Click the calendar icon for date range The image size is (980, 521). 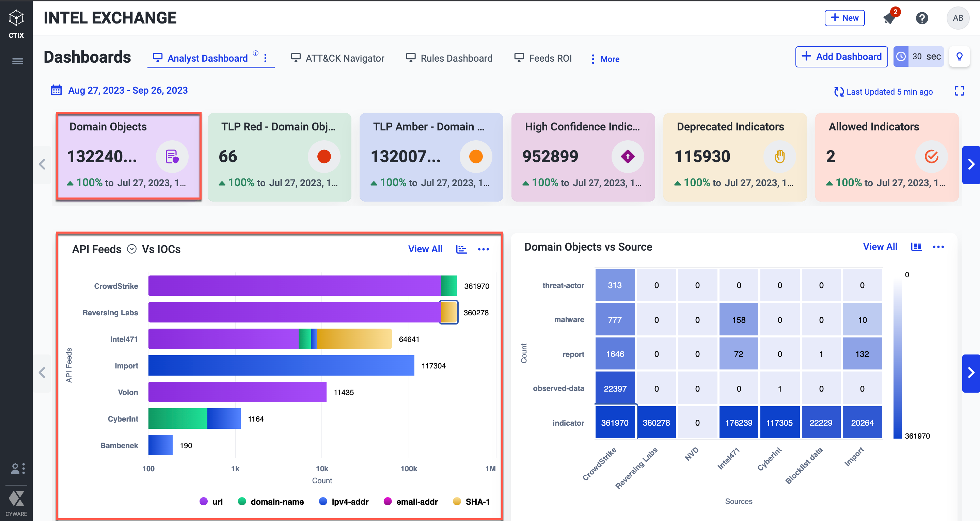click(56, 91)
